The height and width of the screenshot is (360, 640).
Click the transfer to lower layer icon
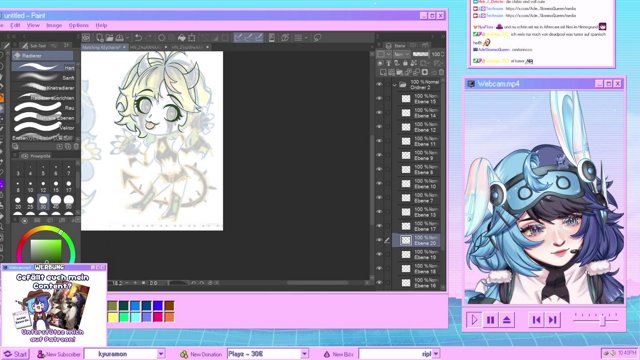click(408, 73)
